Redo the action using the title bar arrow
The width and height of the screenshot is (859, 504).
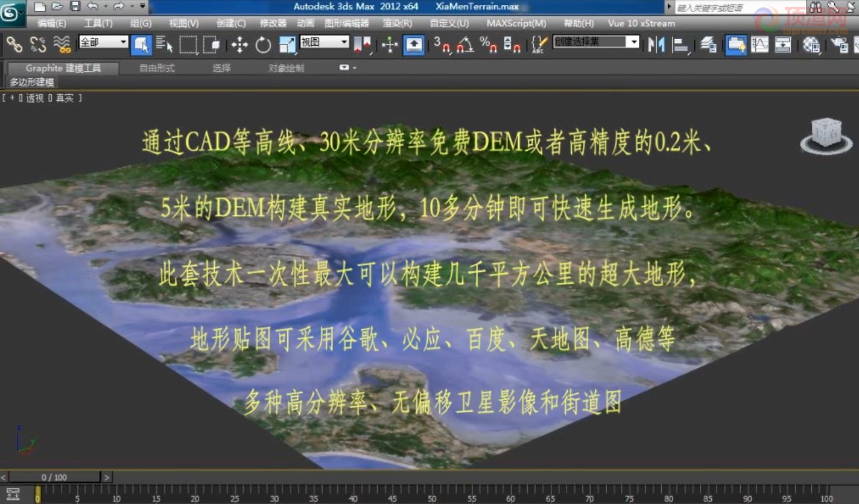[x=119, y=7]
